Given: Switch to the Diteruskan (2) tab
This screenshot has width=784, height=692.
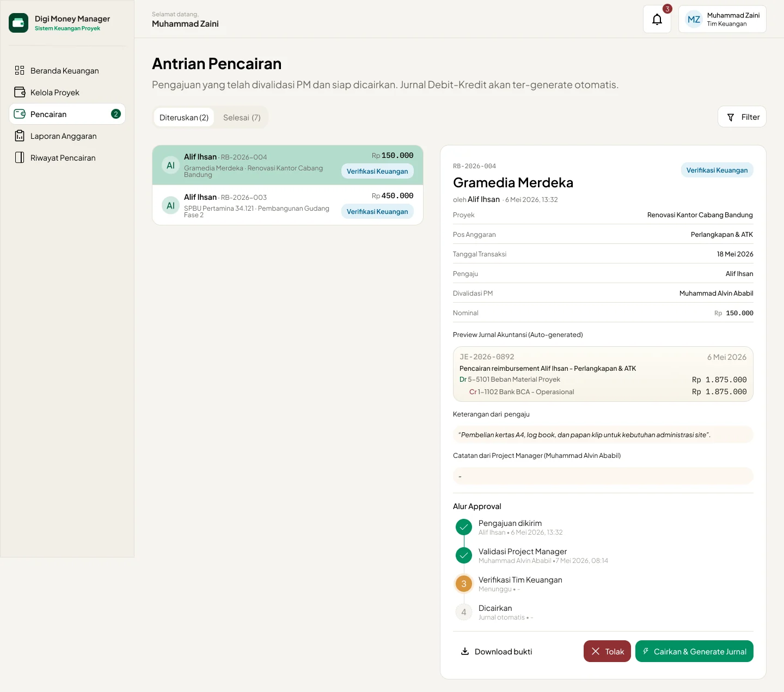Looking at the screenshot, I should coord(184,117).
